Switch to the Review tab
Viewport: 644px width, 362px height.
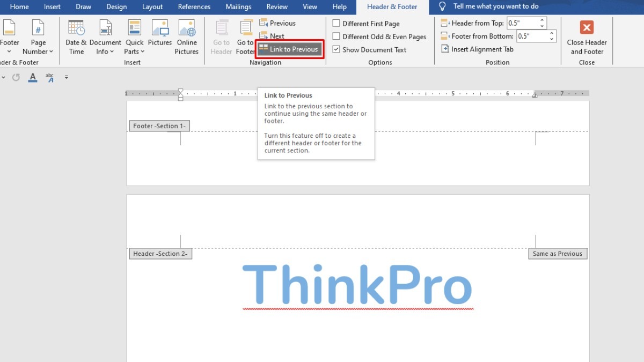pos(277,6)
